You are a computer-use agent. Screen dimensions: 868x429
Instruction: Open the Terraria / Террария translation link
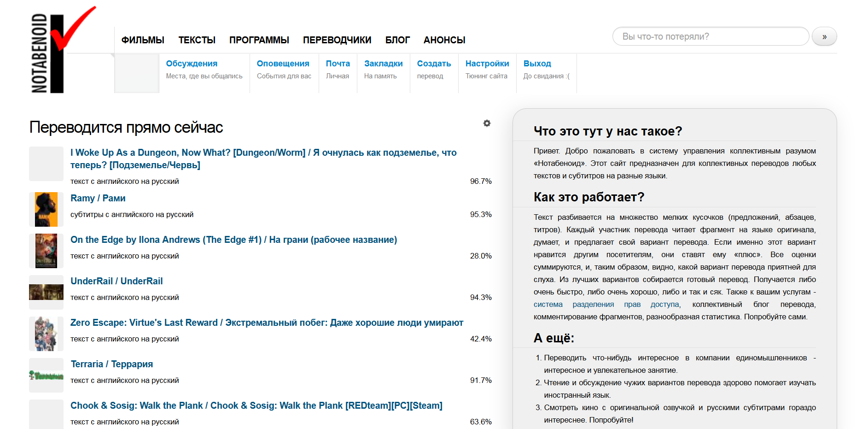111,364
